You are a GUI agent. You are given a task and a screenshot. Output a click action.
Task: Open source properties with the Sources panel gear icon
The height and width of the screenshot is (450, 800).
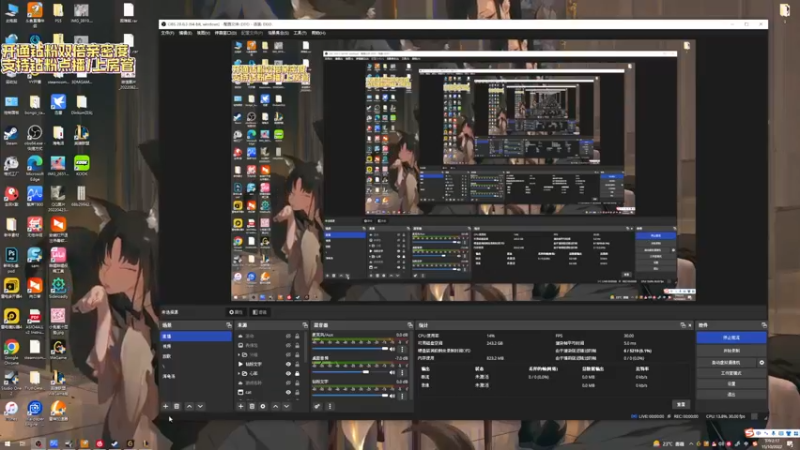click(263, 407)
